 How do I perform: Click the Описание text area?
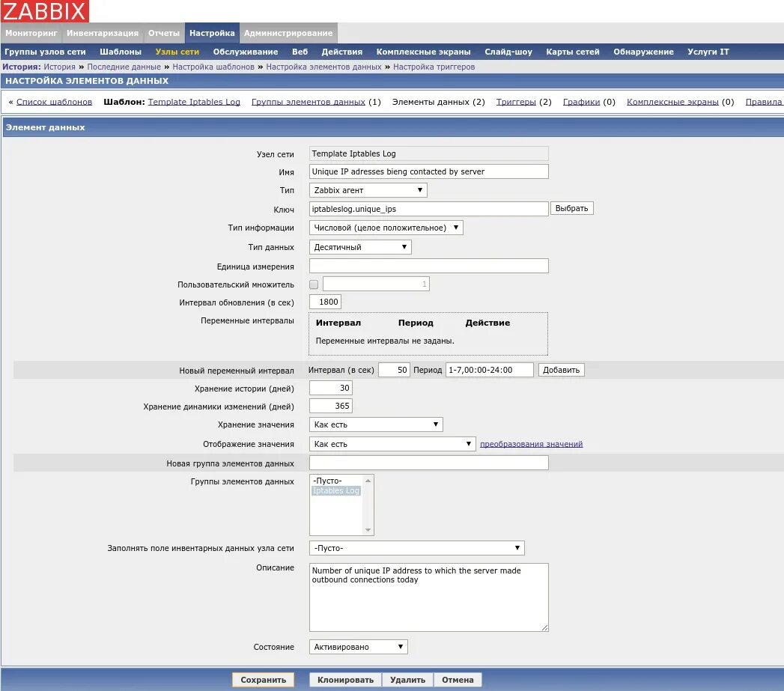point(429,597)
